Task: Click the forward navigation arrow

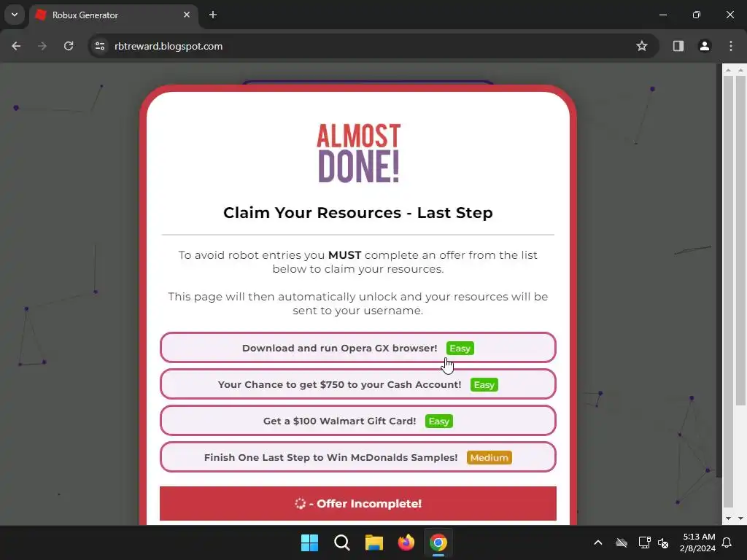Action: (42, 46)
